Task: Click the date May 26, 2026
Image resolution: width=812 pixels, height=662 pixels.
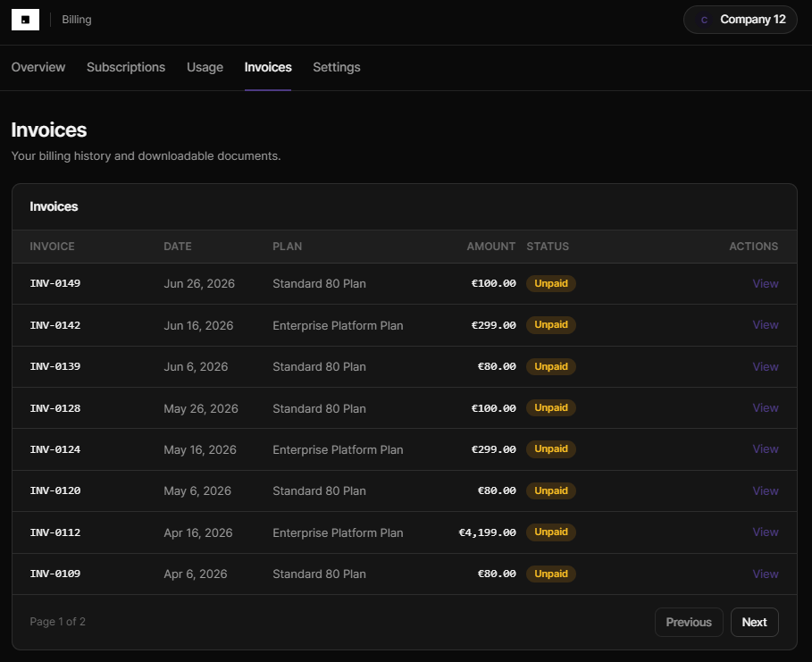Action: (201, 408)
